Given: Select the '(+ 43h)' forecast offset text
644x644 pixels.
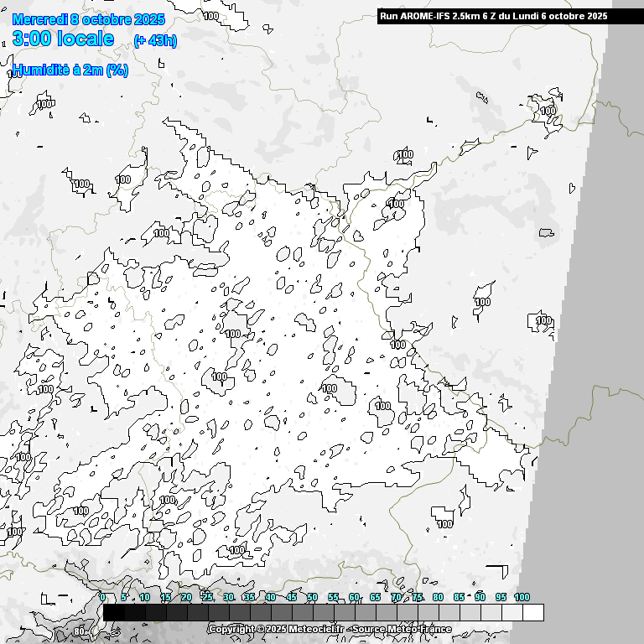Looking at the screenshot, I should pyautogui.click(x=155, y=40).
